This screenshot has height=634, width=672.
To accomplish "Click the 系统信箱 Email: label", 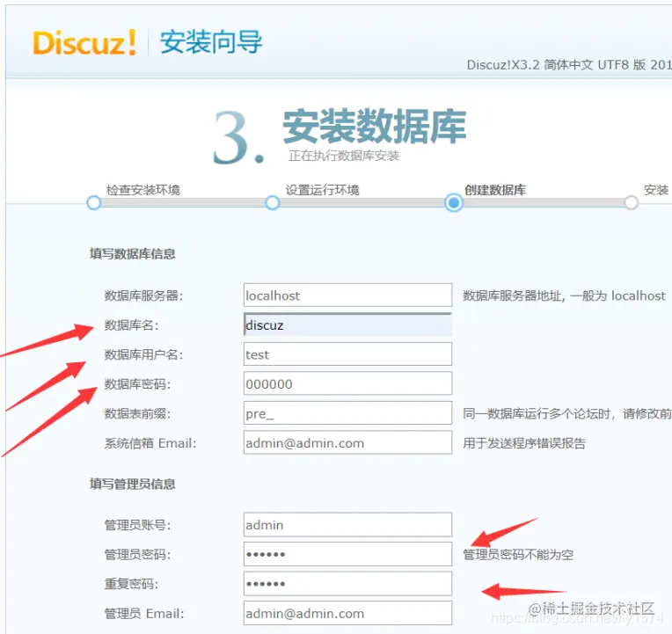I will [150, 443].
